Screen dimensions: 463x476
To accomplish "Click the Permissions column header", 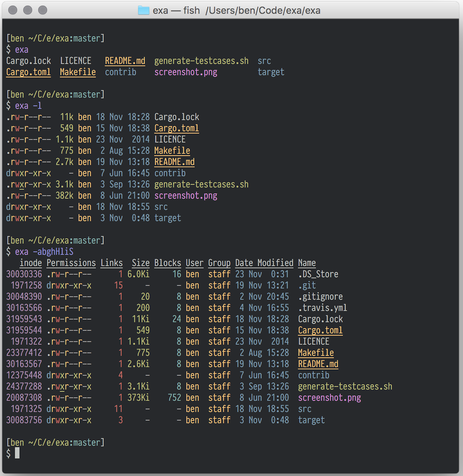I will pyautogui.click(x=71, y=263).
